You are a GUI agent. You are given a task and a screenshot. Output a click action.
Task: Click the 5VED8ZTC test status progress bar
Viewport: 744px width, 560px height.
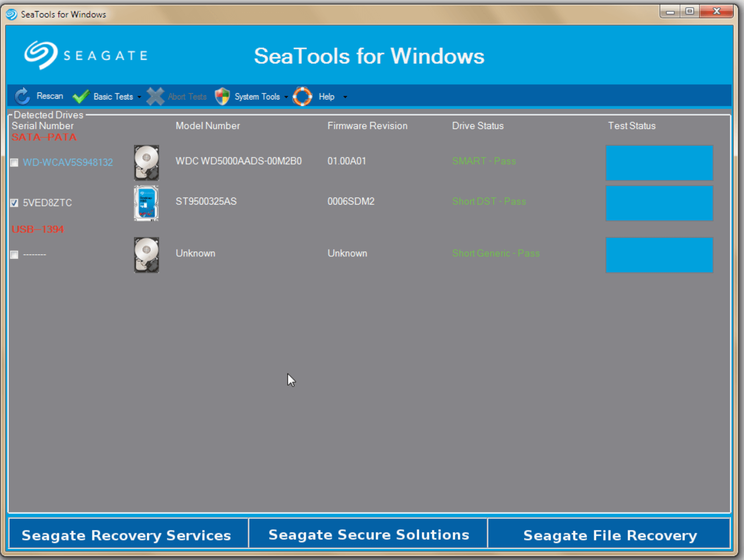pyautogui.click(x=659, y=203)
